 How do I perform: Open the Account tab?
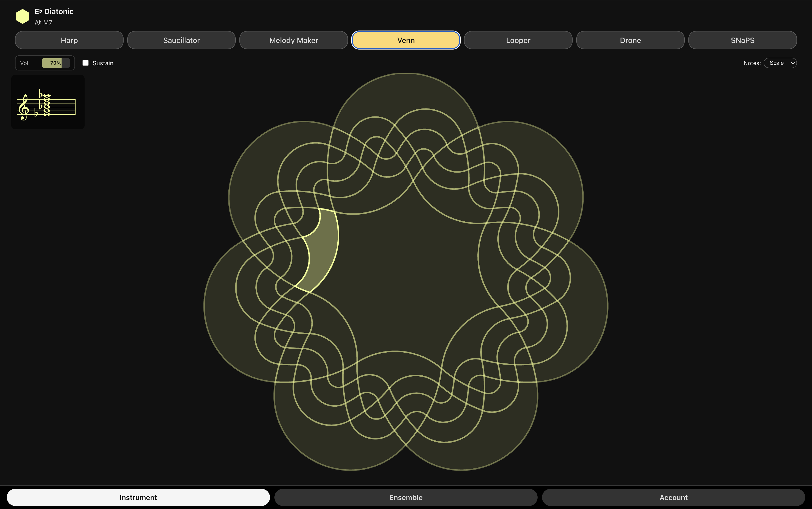pyautogui.click(x=673, y=497)
